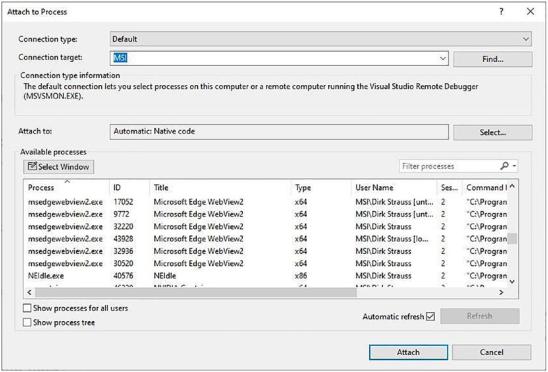The height and width of the screenshot is (372, 548).
Task: Click the Refresh button
Action: [480, 316]
